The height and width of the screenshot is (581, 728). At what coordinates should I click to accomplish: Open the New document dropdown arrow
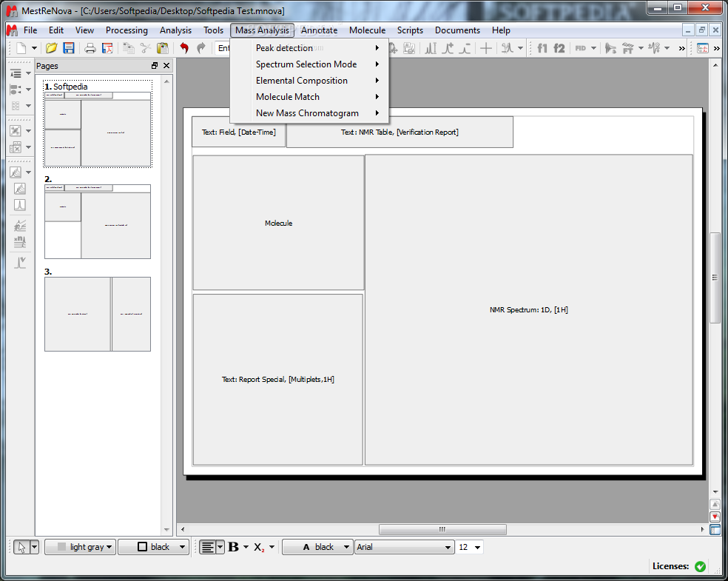click(x=34, y=48)
